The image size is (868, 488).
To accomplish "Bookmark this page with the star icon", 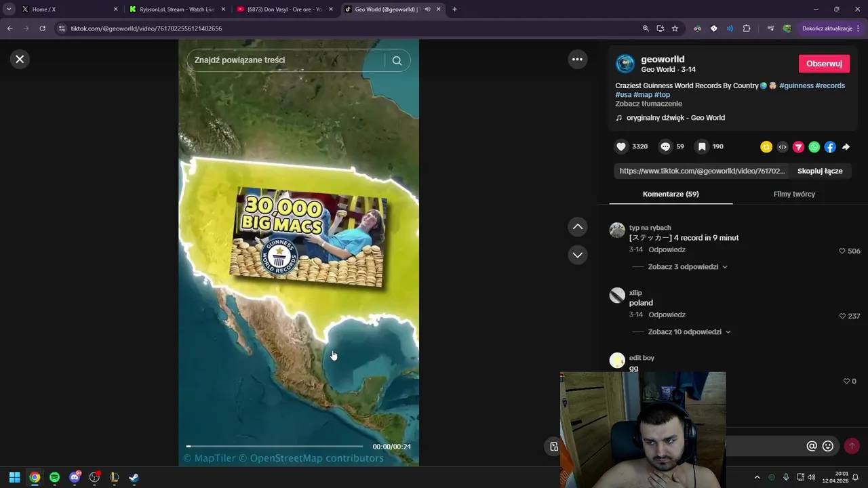I will tap(675, 28).
